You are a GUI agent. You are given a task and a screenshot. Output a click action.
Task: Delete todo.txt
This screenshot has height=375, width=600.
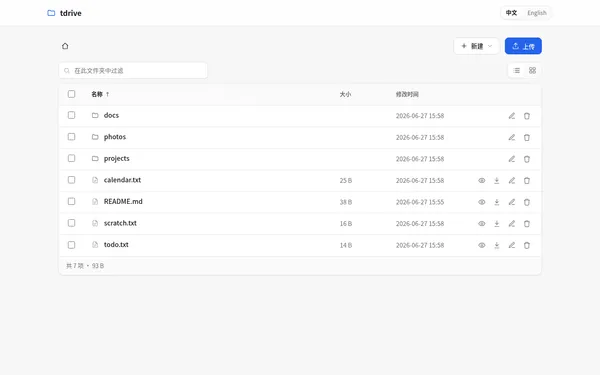coord(527,245)
